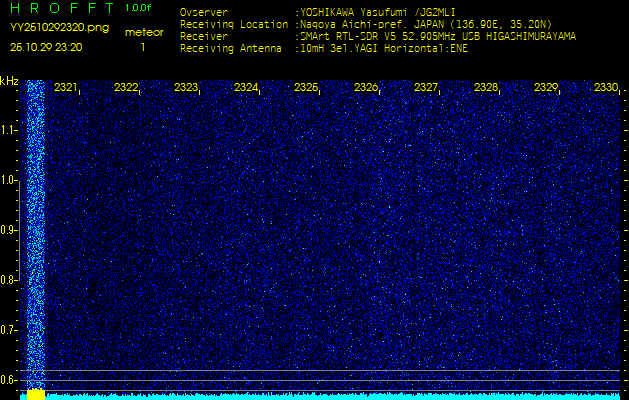
Task: Click the HROFFT title text
Action: coord(62,8)
